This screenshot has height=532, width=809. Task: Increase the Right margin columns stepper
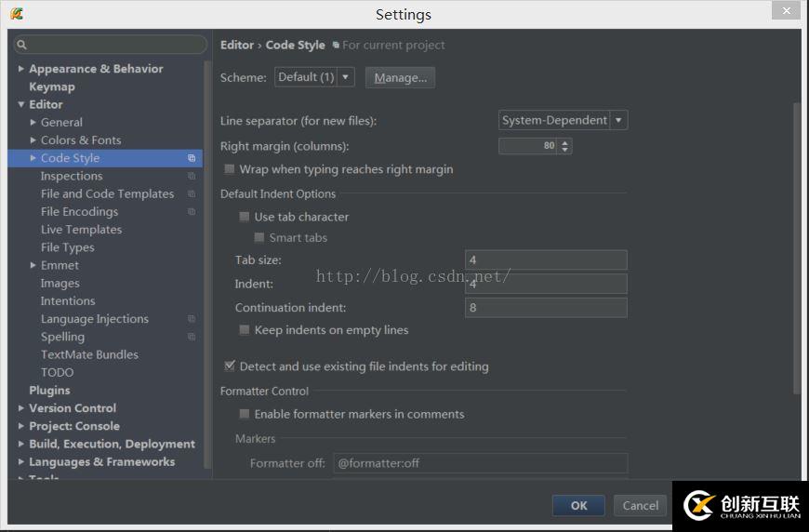pyautogui.click(x=565, y=143)
